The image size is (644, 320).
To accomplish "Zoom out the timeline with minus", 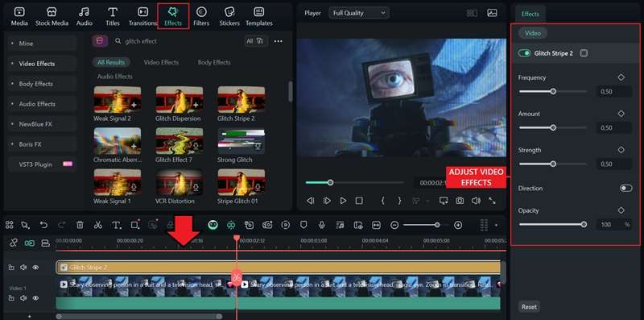I will [x=394, y=225].
